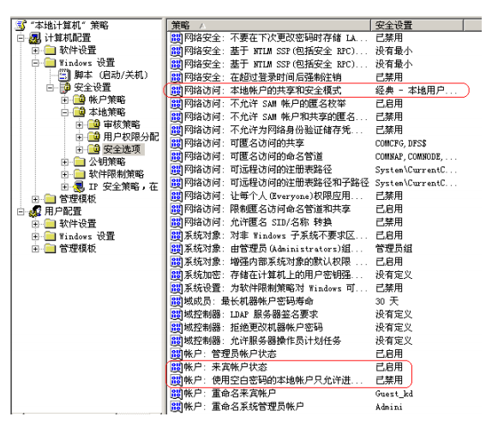Click the IP 安全策略 icon
The image size is (504, 429).
coord(79,186)
